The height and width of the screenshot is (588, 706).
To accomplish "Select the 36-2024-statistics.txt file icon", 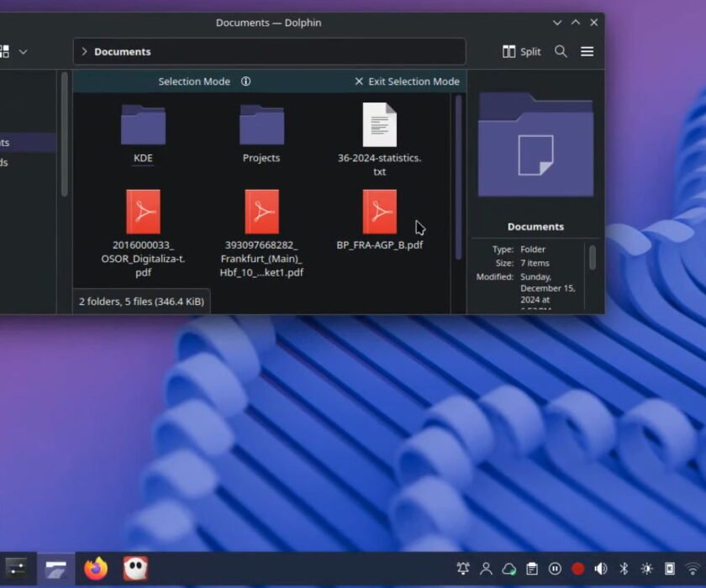I will tap(380, 124).
